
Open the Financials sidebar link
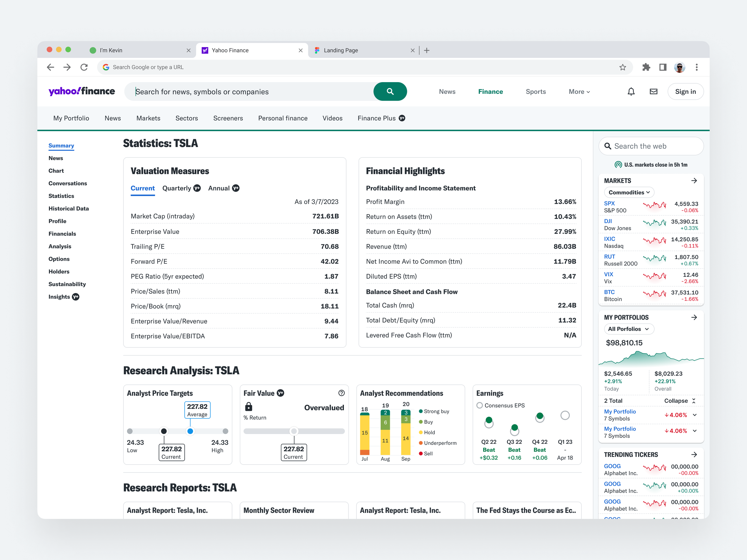tap(62, 234)
